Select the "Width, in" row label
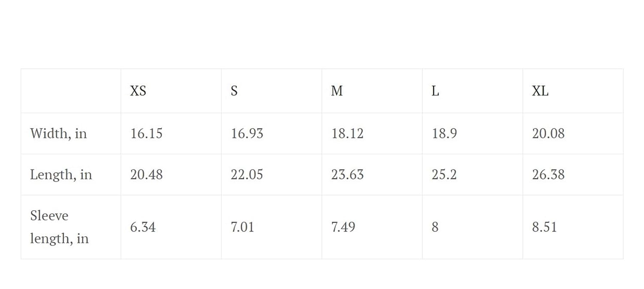The height and width of the screenshot is (289, 644). (x=58, y=133)
